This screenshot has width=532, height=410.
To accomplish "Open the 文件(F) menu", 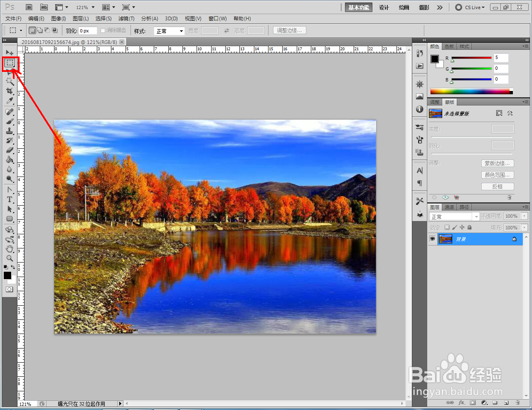I will point(13,19).
